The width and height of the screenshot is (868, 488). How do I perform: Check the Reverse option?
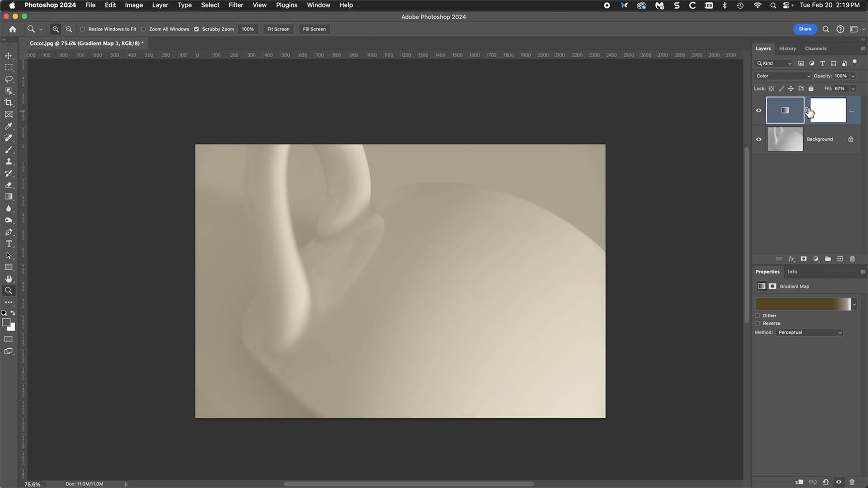click(758, 323)
